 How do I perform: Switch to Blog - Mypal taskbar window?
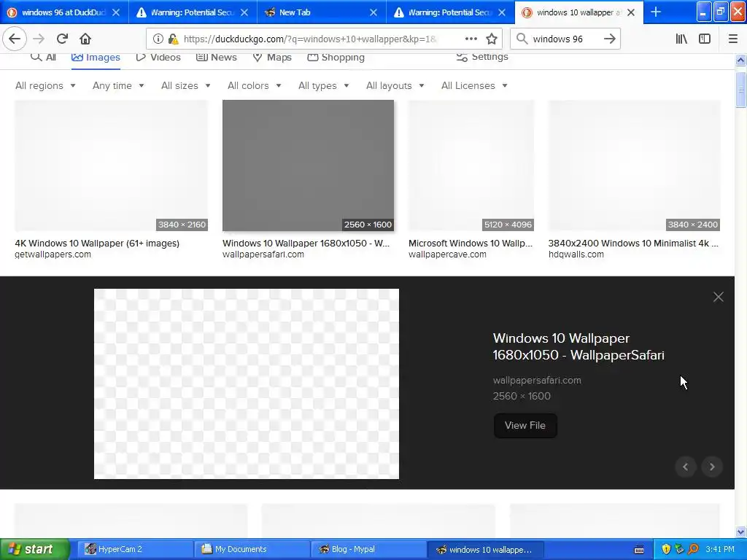[368, 550]
